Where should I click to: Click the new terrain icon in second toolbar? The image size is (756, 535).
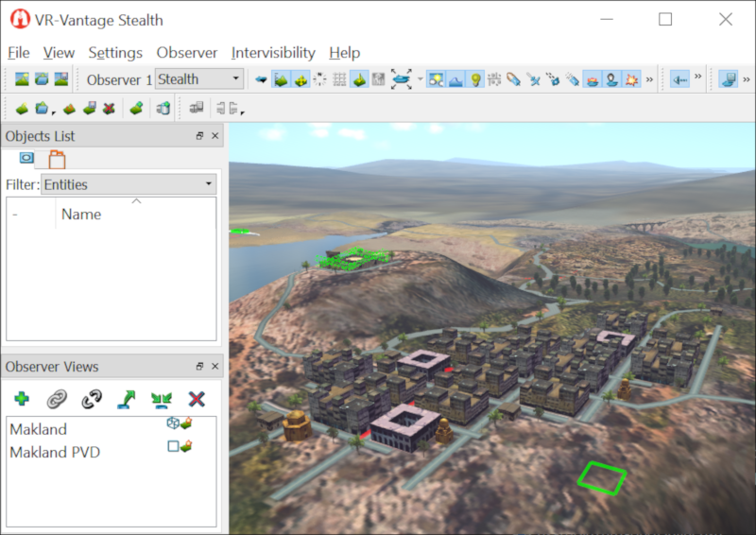click(22, 109)
